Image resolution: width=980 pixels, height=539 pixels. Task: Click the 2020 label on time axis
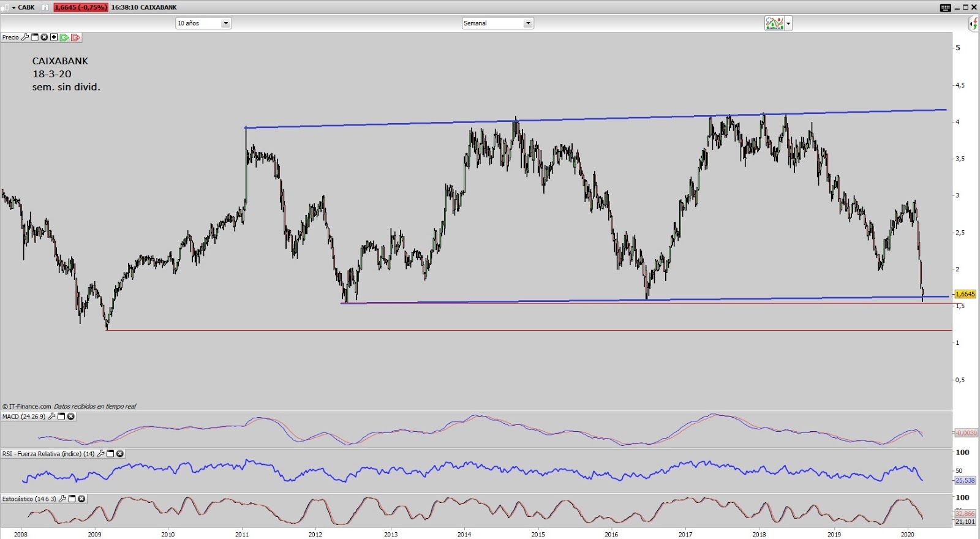coord(907,534)
